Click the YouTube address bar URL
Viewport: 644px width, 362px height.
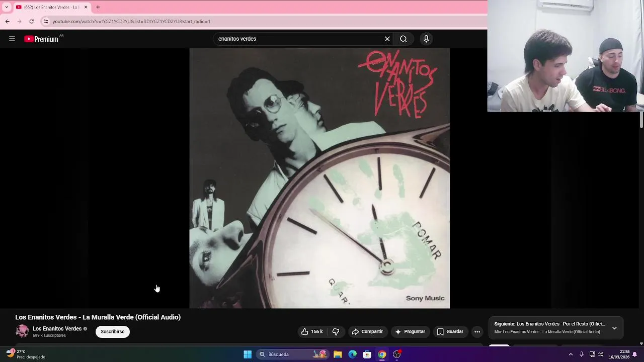[131, 22]
